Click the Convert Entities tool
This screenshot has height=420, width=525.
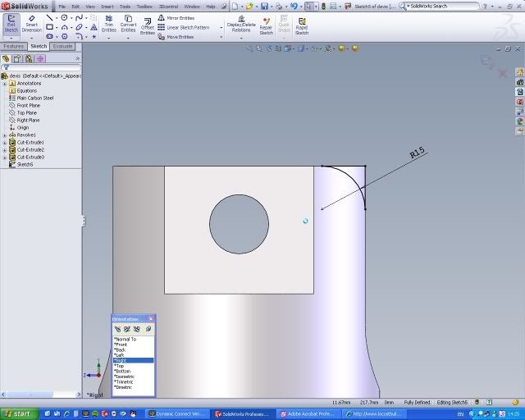pos(128,25)
